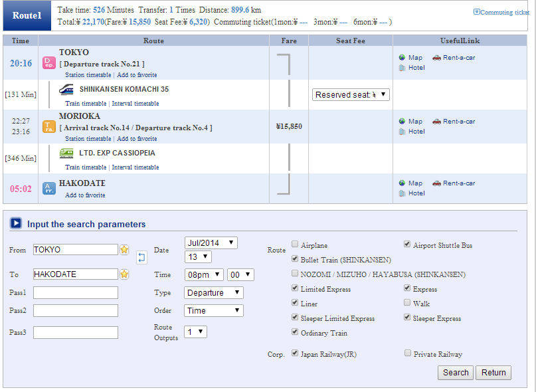Image resolution: width=536 pixels, height=392 pixels.
Task: Click the favorite star next to the From field
Action: pos(124,250)
